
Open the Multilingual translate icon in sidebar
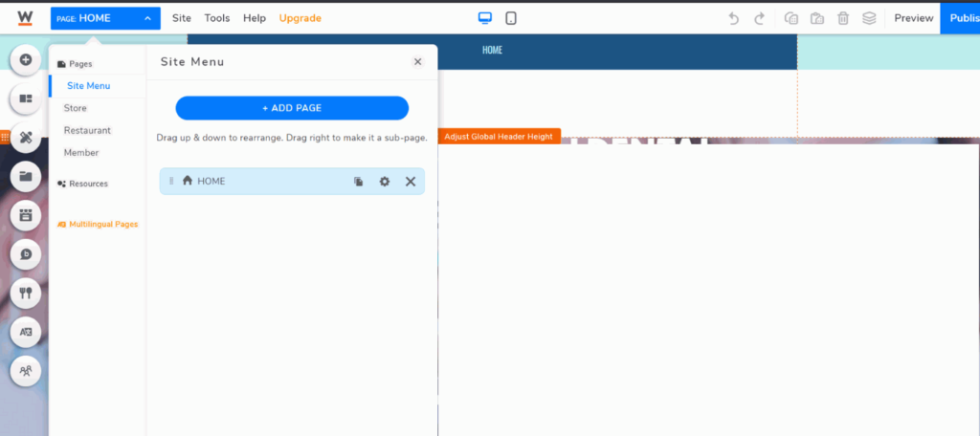26,332
